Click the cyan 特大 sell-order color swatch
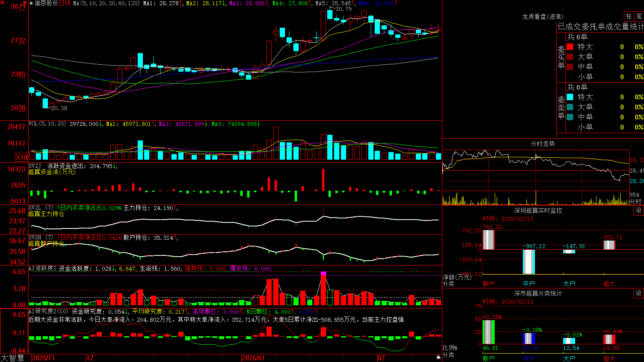 (570, 97)
